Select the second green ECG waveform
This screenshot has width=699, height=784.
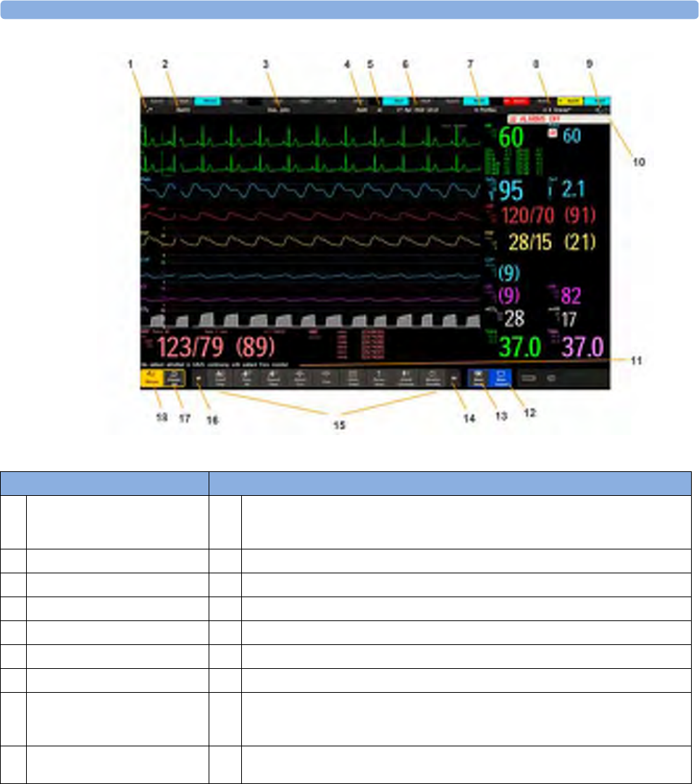[x=311, y=163]
